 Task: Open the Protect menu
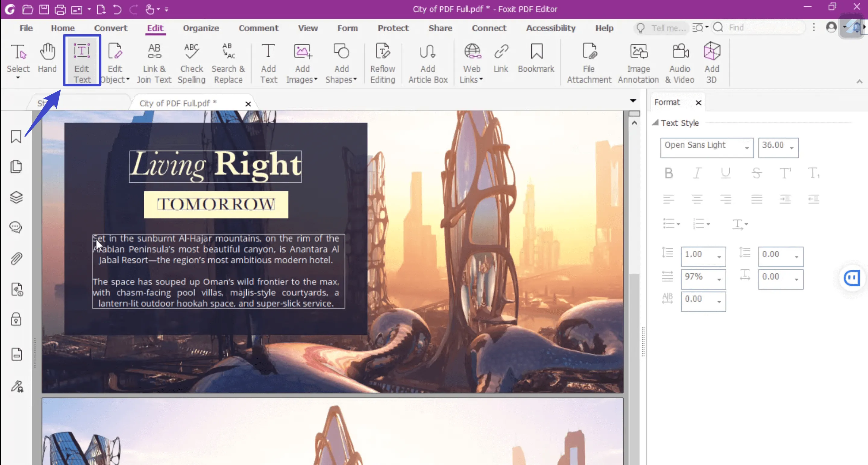tap(393, 28)
